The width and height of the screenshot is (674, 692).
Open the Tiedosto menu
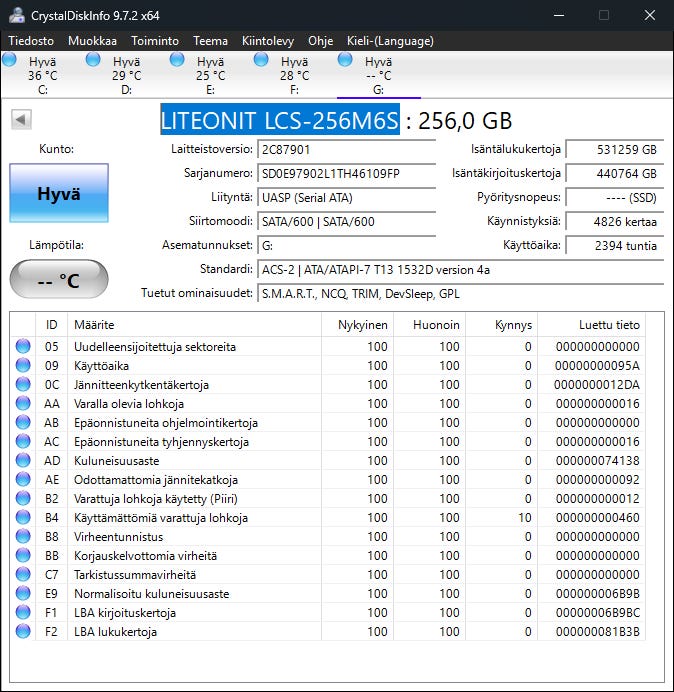pos(31,41)
